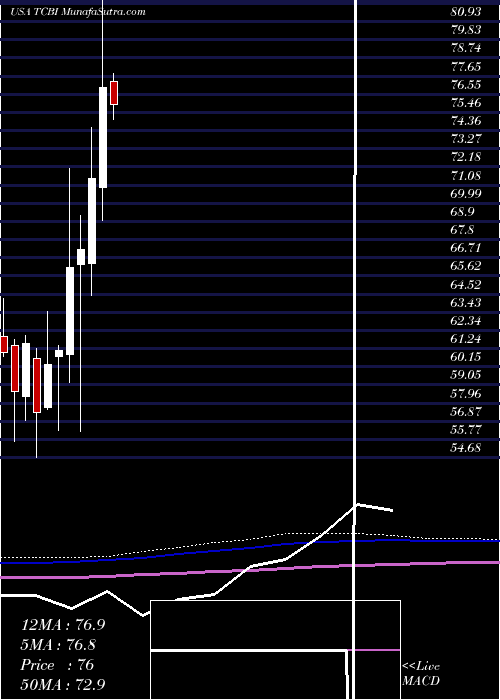
Task: Click the 79.83 price axis label
Action: 466,29
